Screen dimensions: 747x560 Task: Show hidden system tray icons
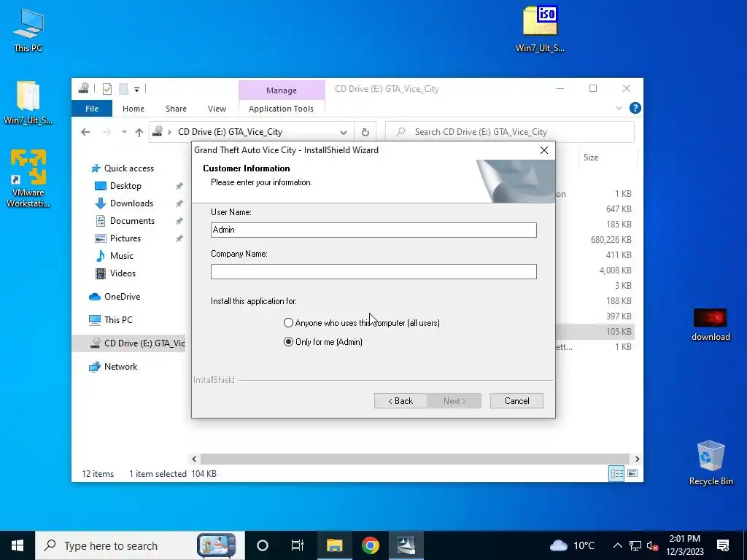tap(617, 545)
